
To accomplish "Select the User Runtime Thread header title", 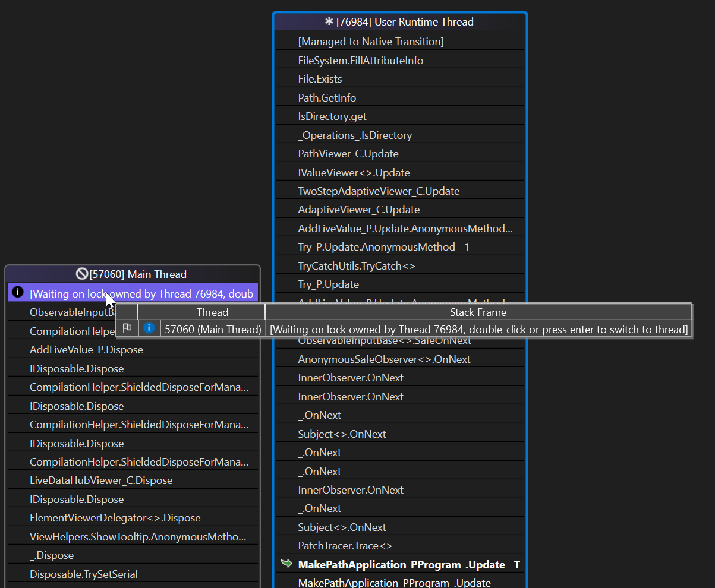I will pos(405,22).
